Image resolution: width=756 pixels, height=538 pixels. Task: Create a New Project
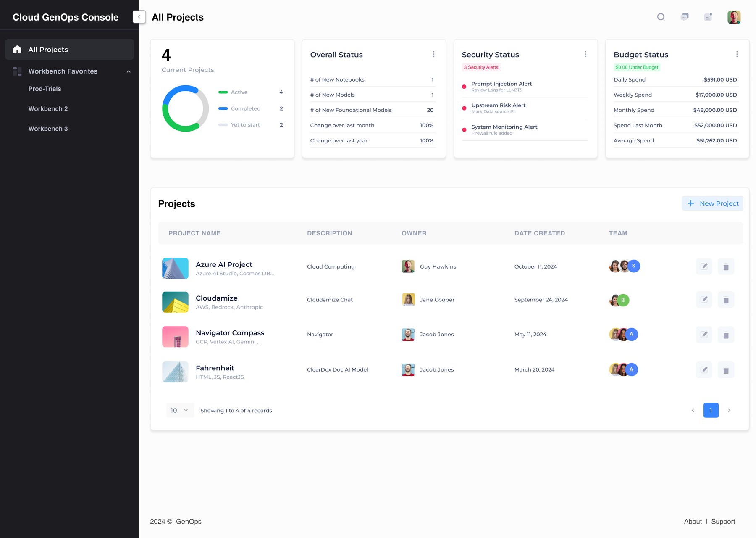click(x=712, y=203)
